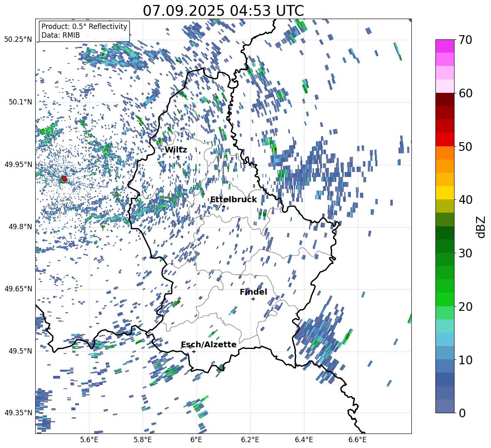Viewport: 491px width, 448px height.
Task: Click the 6°E longitude label
Action: [x=196, y=440]
